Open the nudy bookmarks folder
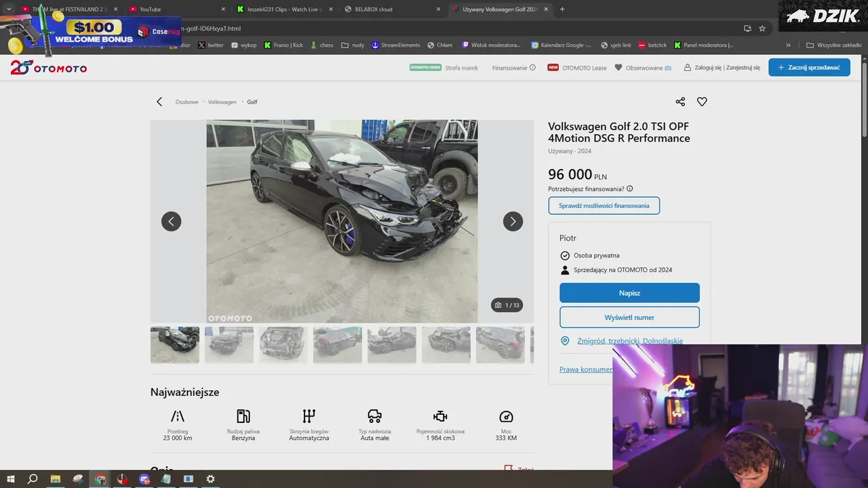Image resolution: width=868 pixels, height=488 pixels. click(353, 45)
